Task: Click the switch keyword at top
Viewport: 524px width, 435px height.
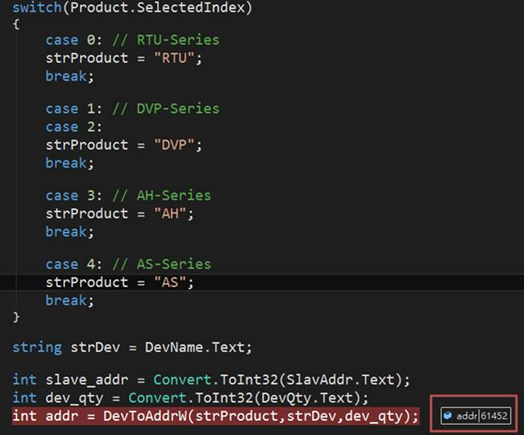Action: [x=37, y=7]
